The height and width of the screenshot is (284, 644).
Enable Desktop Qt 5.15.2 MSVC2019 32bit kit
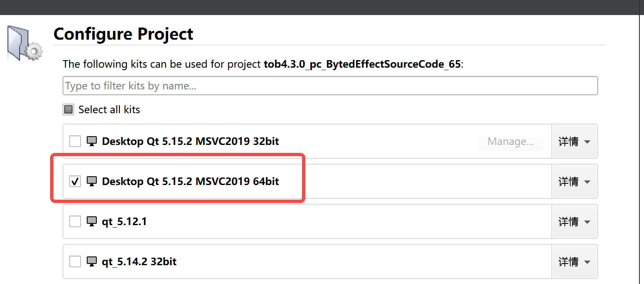[75, 141]
